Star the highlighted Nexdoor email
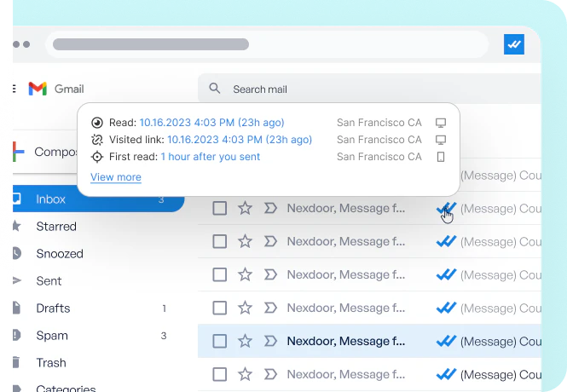Image resolution: width=567 pixels, height=392 pixels. [245, 341]
